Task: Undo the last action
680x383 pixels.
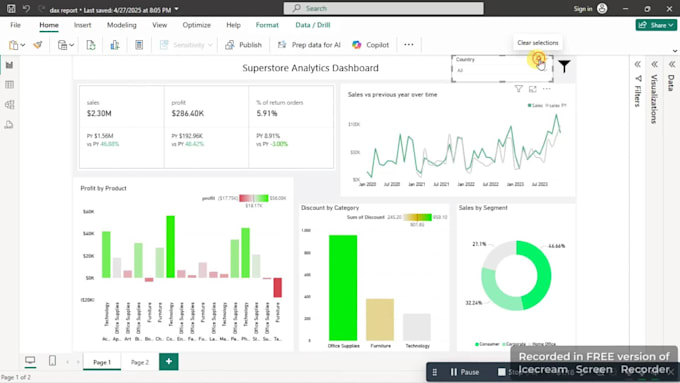Action: pyautogui.click(x=26, y=8)
